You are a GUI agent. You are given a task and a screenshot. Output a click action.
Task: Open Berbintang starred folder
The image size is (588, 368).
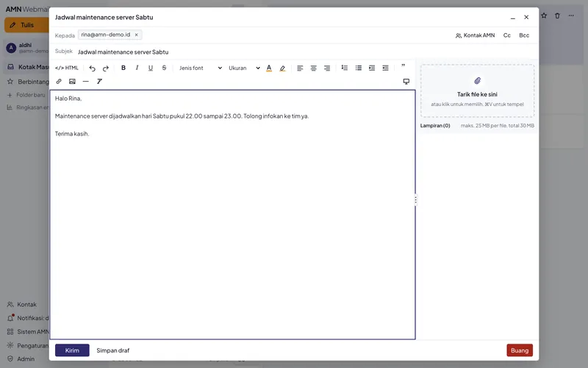(28, 82)
